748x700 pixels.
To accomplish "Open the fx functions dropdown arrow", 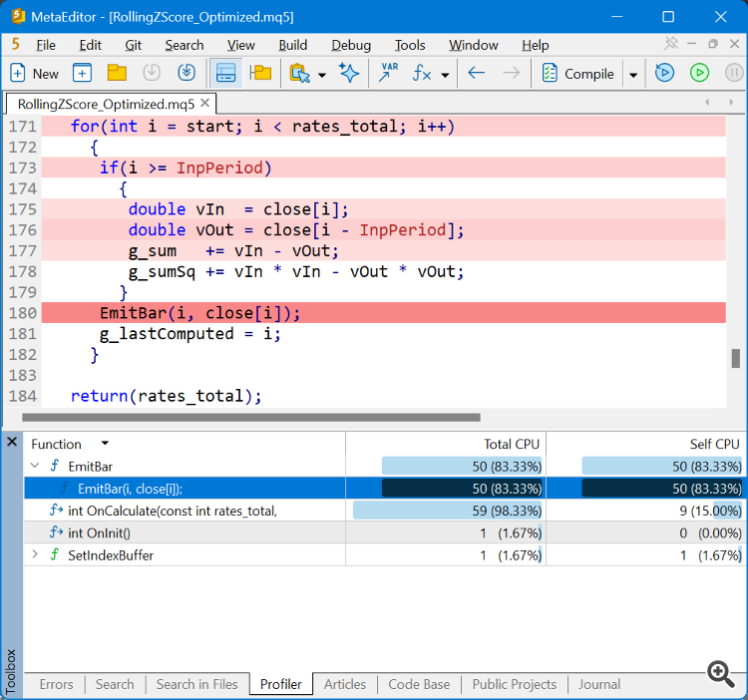I will tap(445, 75).
